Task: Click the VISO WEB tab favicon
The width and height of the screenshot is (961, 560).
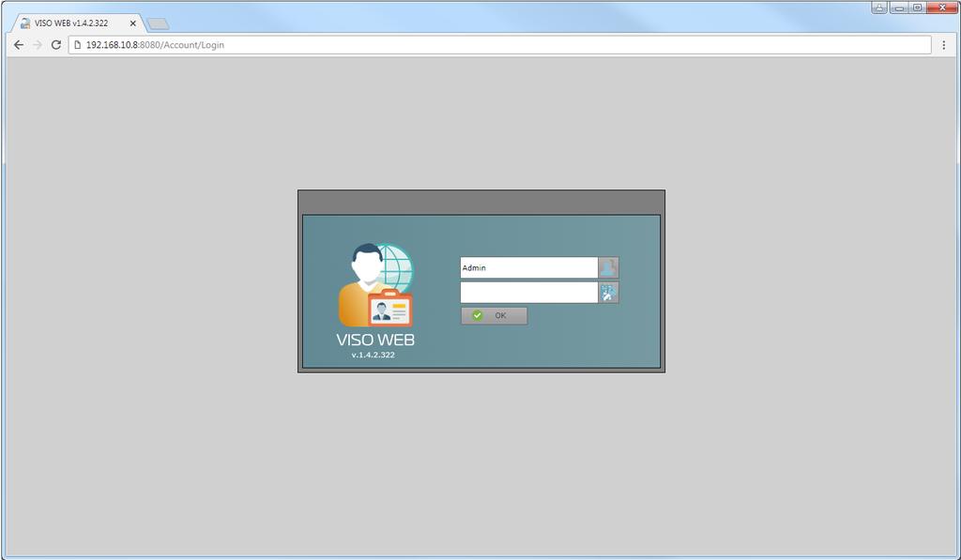Action: (x=25, y=23)
